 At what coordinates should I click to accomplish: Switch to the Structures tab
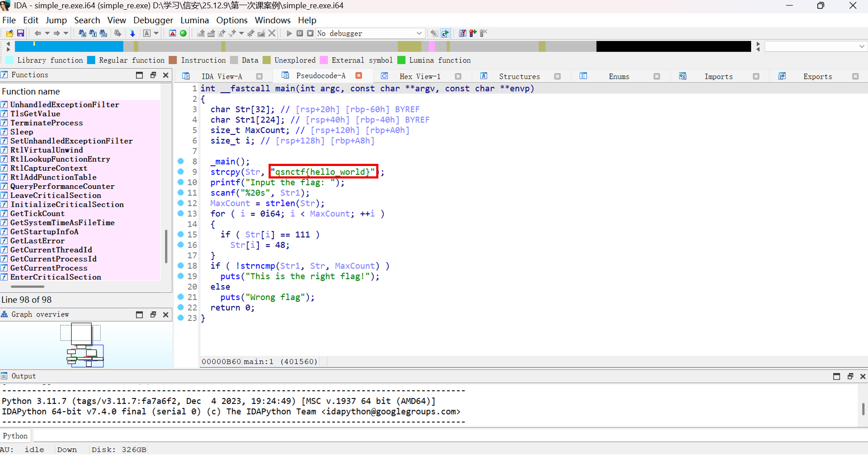(x=519, y=76)
